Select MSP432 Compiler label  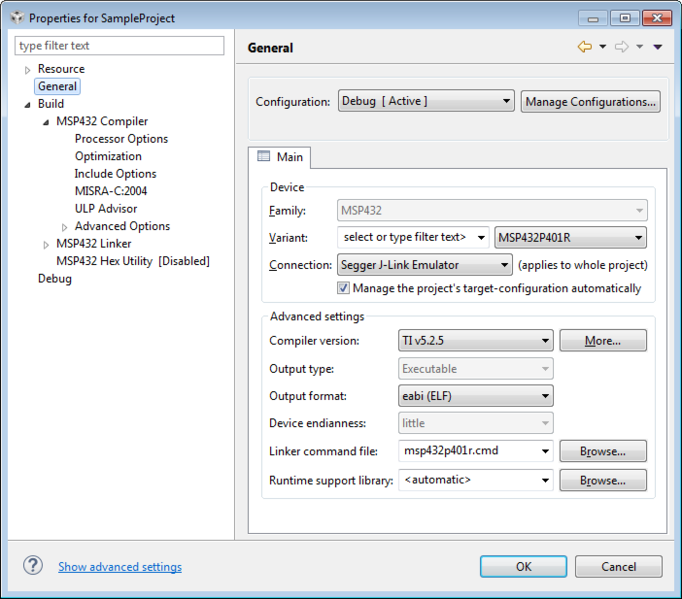(x=102, y=121)
